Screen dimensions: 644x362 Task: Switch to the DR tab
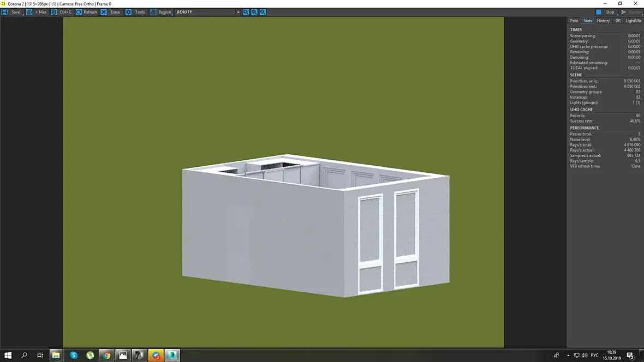click(618, 21)
